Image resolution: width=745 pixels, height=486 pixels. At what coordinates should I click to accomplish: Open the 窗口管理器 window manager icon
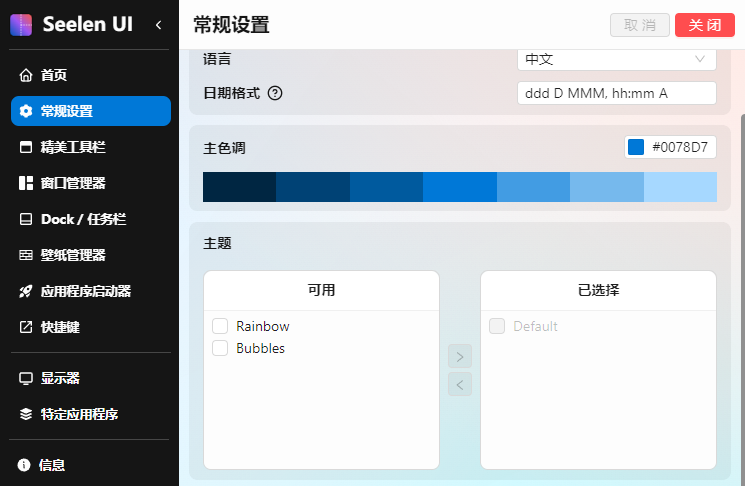[26, 183]
